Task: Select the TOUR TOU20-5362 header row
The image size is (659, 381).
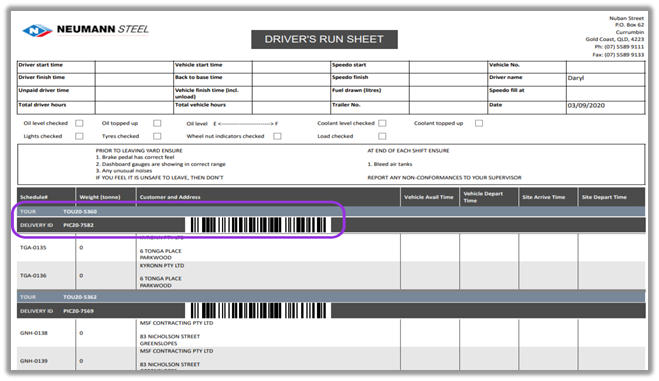Action: (331, 297)
